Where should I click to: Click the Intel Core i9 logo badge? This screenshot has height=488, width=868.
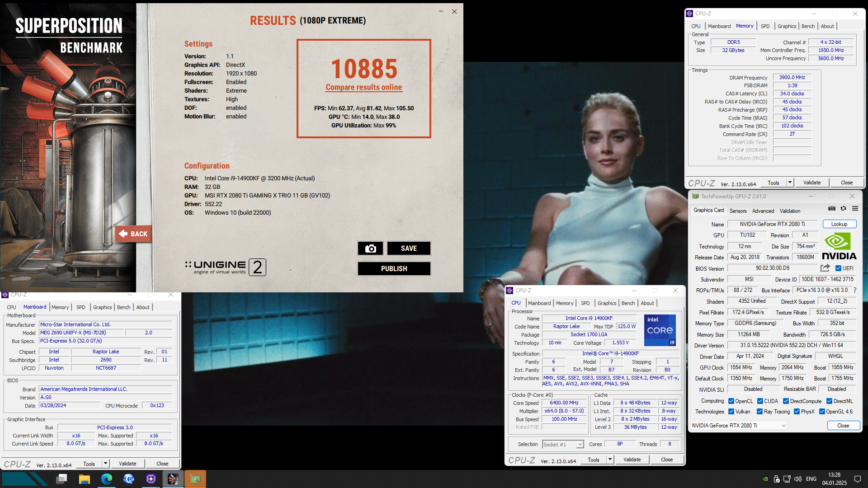click(x=660, y=330)
